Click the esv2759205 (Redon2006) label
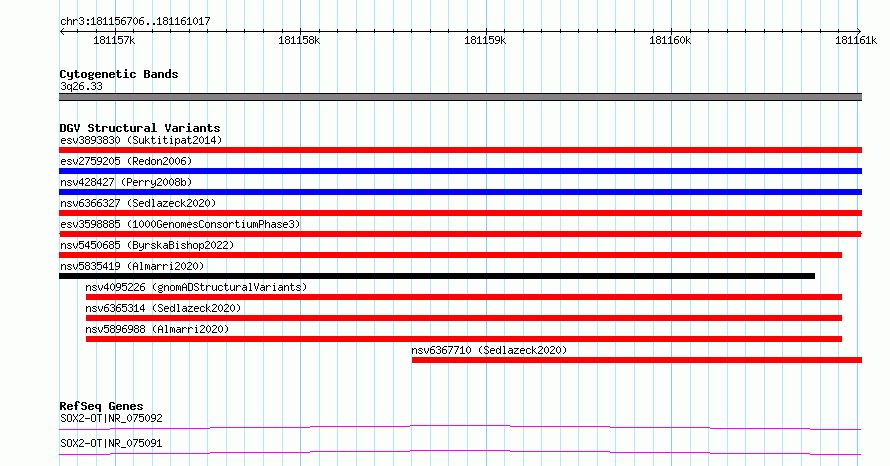The width and height of the screenshot is (890, 466). click(126, 161)
